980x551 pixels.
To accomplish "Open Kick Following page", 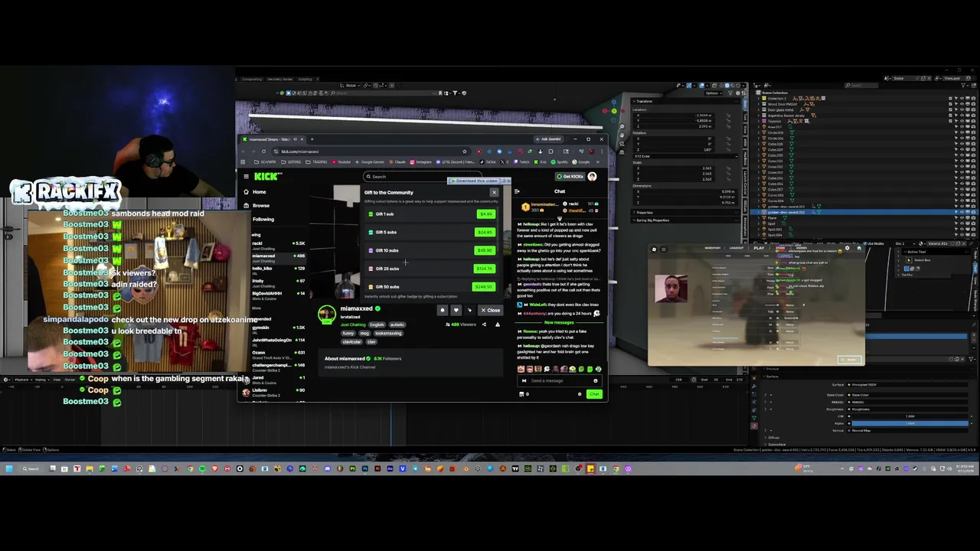I will tap(263, 219).
